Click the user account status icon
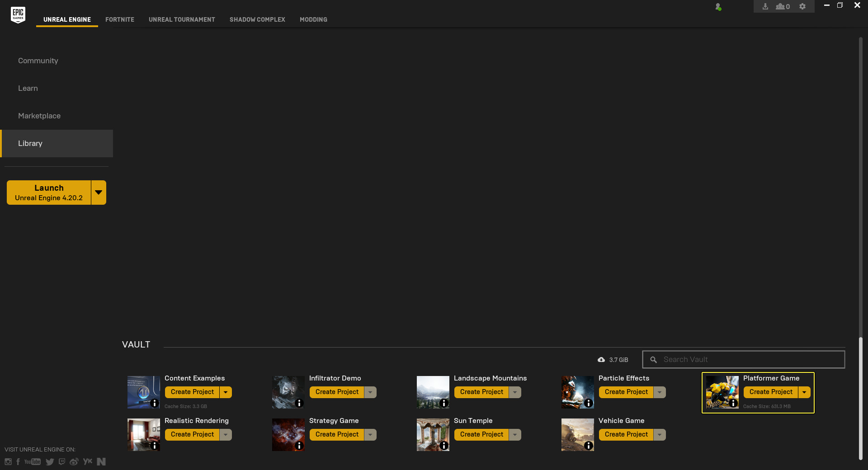Viewport: 868px width, 470px height. 718,7
